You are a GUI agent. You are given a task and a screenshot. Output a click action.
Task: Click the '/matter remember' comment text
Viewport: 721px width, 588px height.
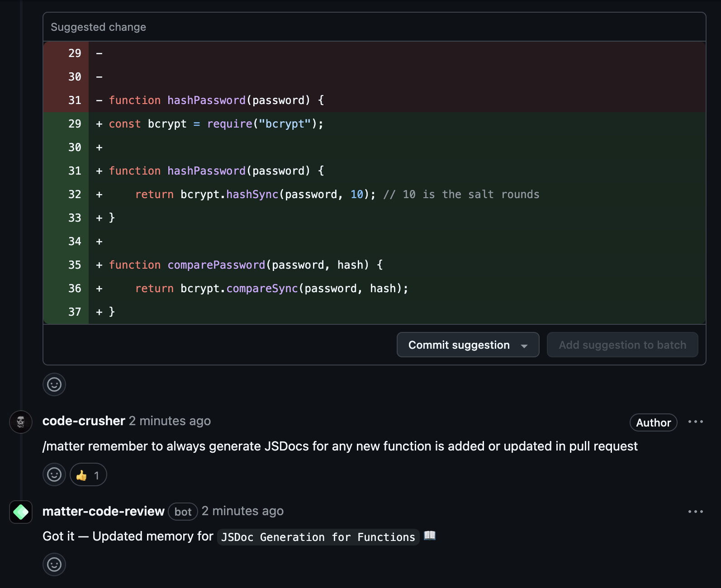click(x=340, y=446)
